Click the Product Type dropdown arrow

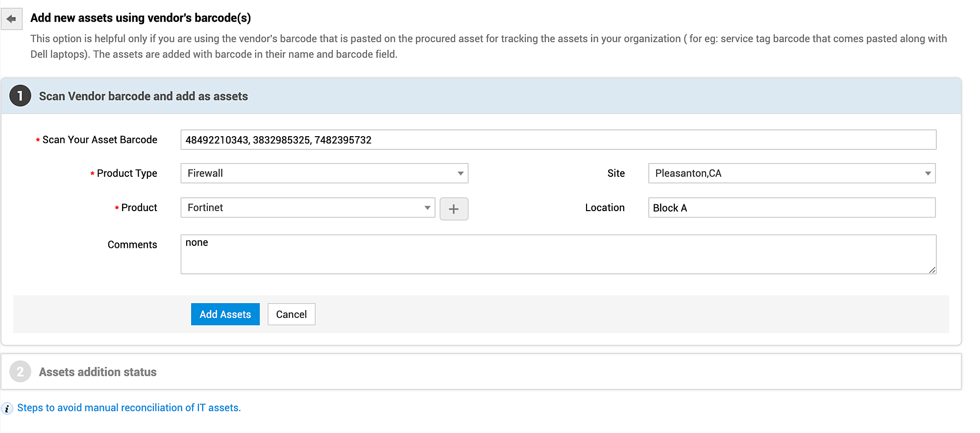[461, 173]
